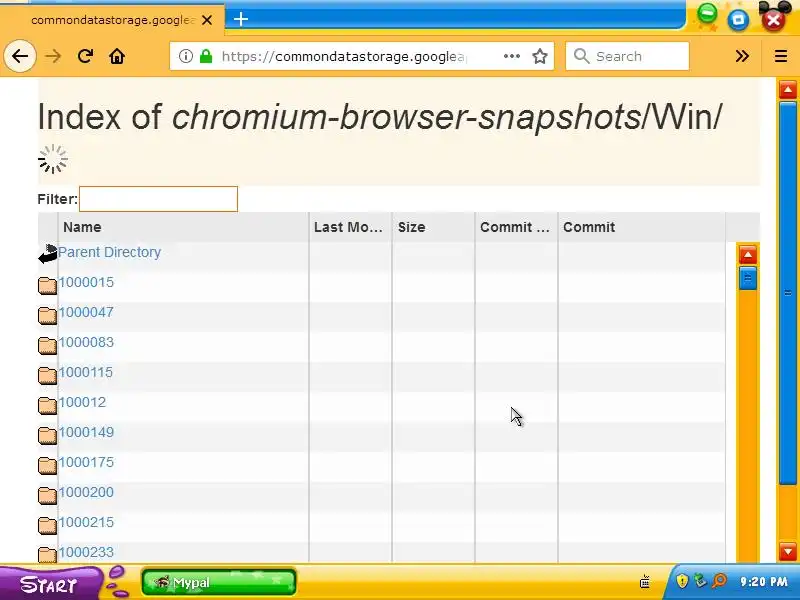Click folder icon beside 1000115

pos(47,376)
